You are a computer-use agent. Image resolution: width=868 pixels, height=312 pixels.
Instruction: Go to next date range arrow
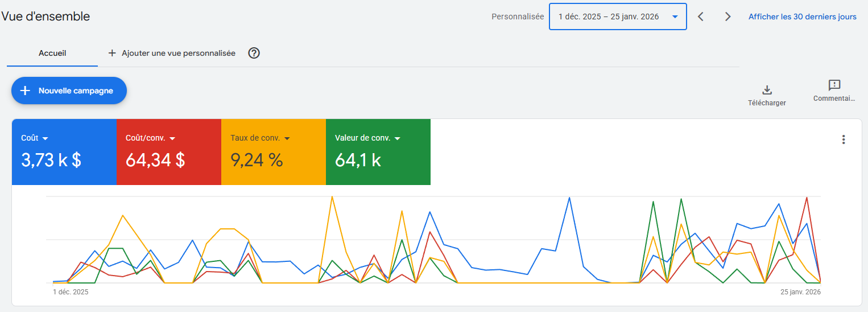[x=728, y=17]
